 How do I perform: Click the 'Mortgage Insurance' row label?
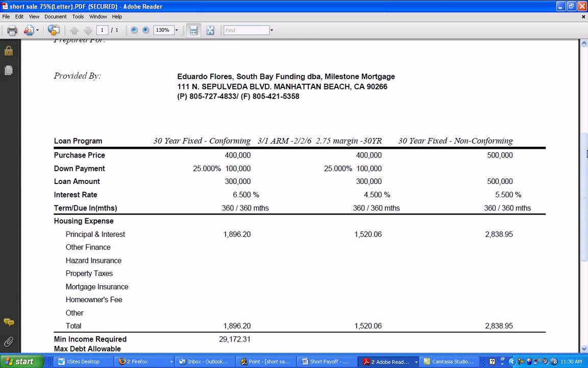point(97,287)
